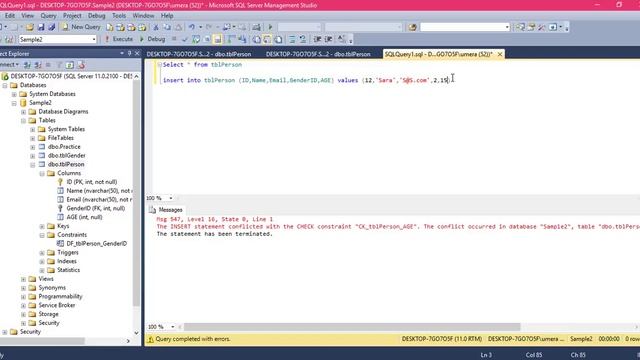640x360 pixels.
Task: Select the AGE (int, null) column
Action: [84, 217]
